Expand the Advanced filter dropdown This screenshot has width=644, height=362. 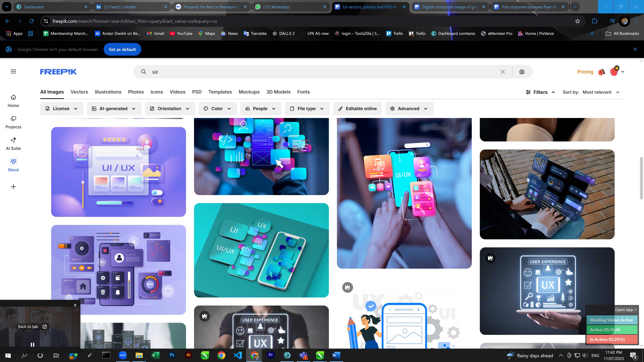tap(409, 109)
